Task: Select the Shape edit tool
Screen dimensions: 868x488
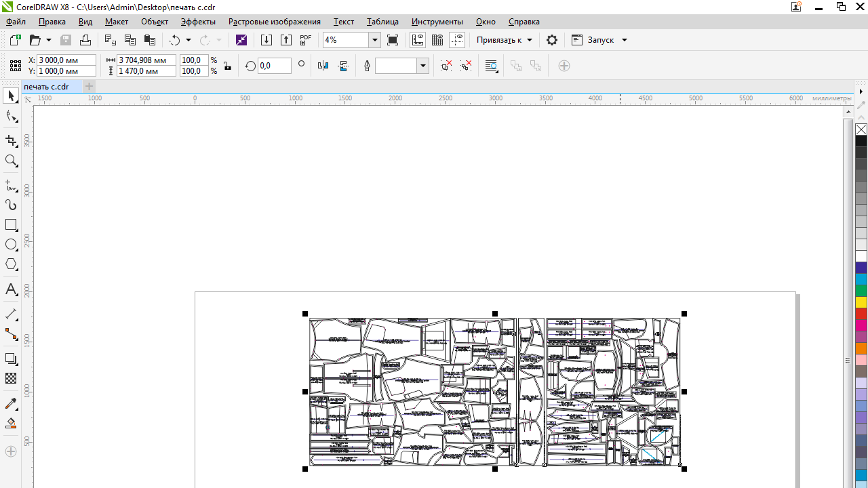Action: pyautogui.click(x=11, y=117)
